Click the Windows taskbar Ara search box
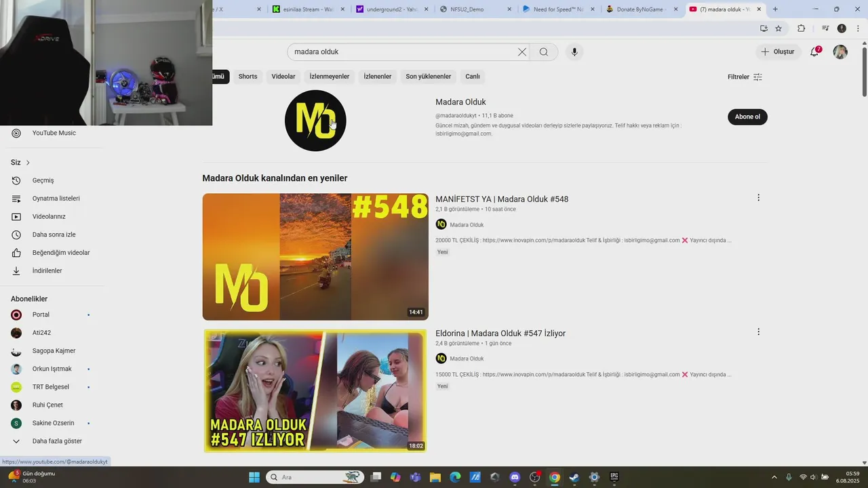This screenshot has width=868, height=488. pyautogui.click(x=315, y=477)
